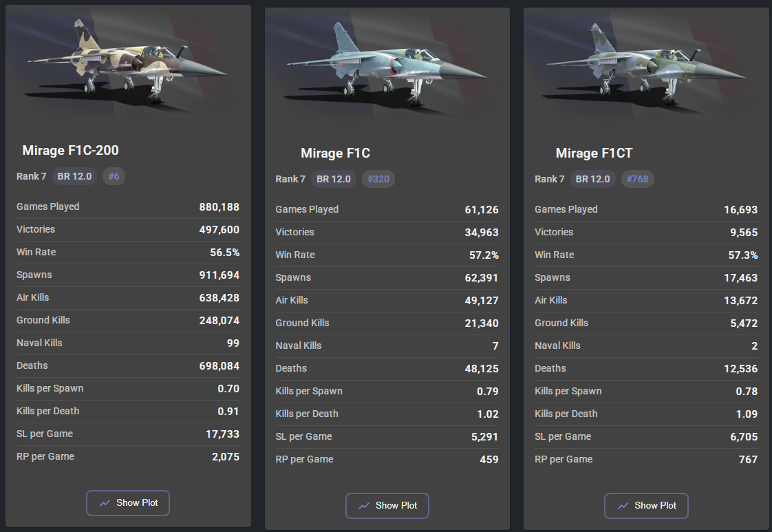The width and height of the screenshot is (772, 532).
Task: Click BR 12.0 badge on Mirage F1CT
Action: [x=592, y=179]
